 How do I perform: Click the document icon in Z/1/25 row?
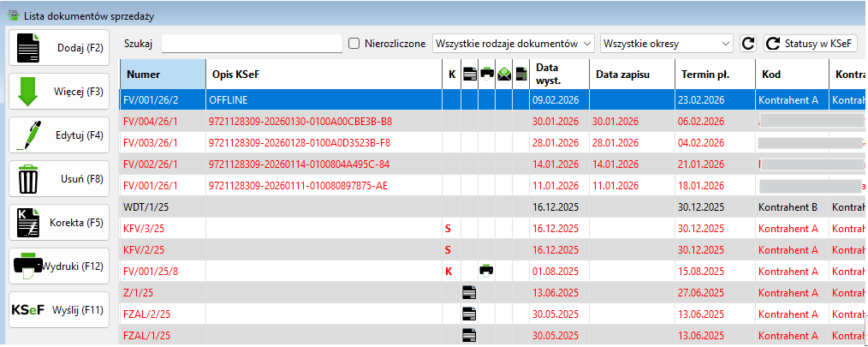(469, 292)
